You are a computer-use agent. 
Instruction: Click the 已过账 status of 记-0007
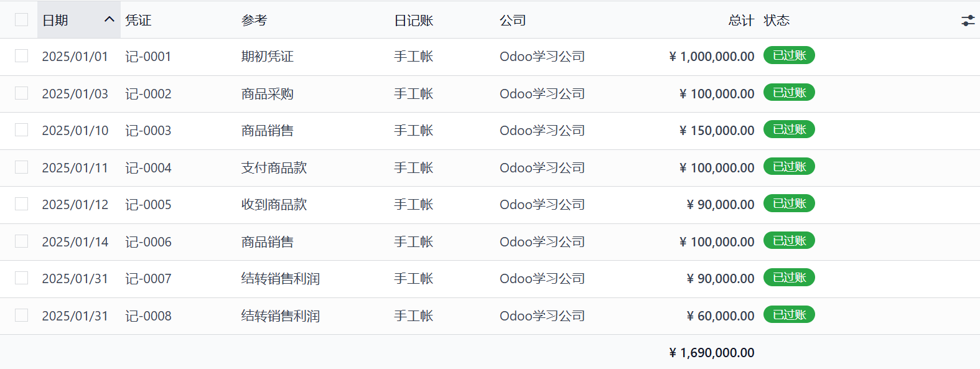coord(789,278)
